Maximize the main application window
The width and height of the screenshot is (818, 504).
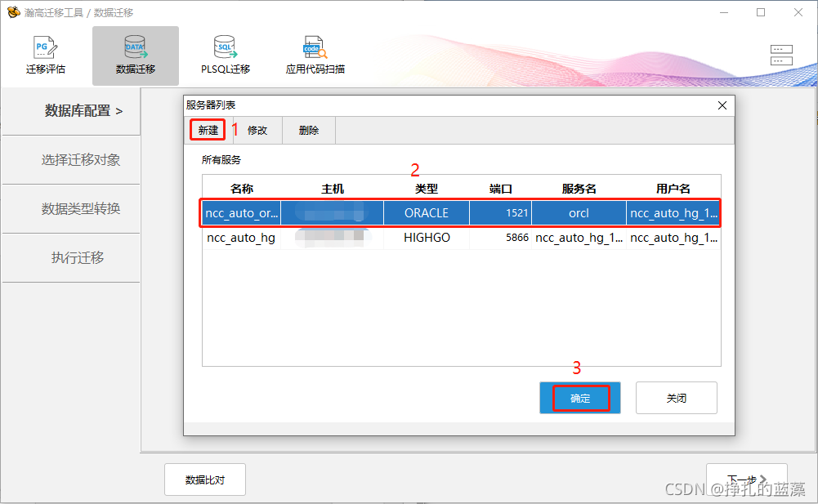coord(761,12)
